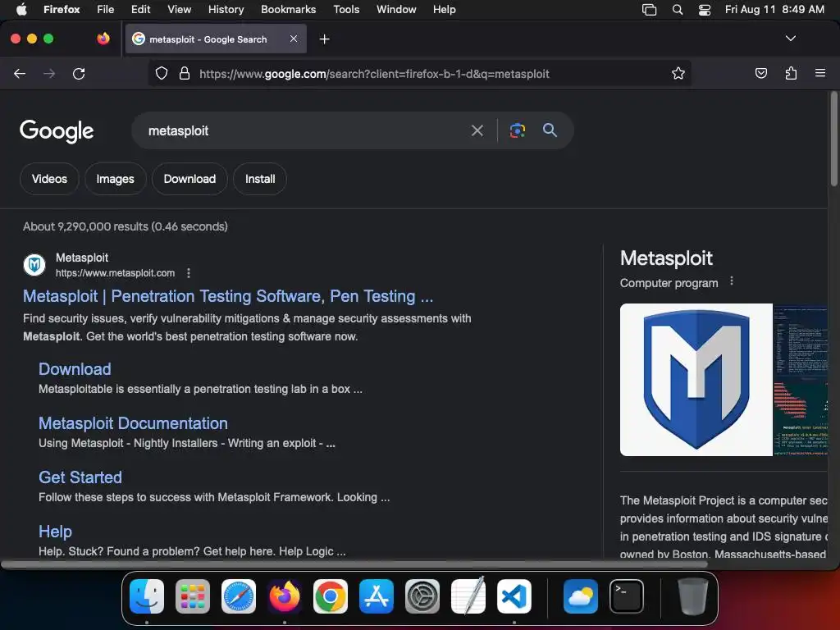Open the tracking protection shield icon

point(162,73)
